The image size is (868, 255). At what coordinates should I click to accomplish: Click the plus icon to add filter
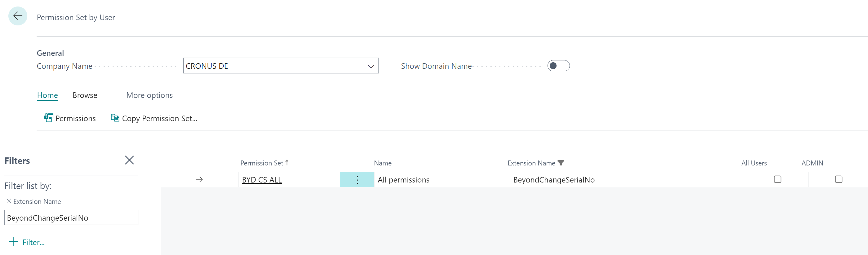[13, 242]
